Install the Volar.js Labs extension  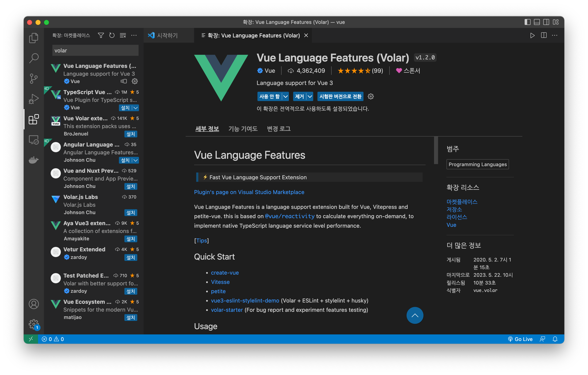131,213
